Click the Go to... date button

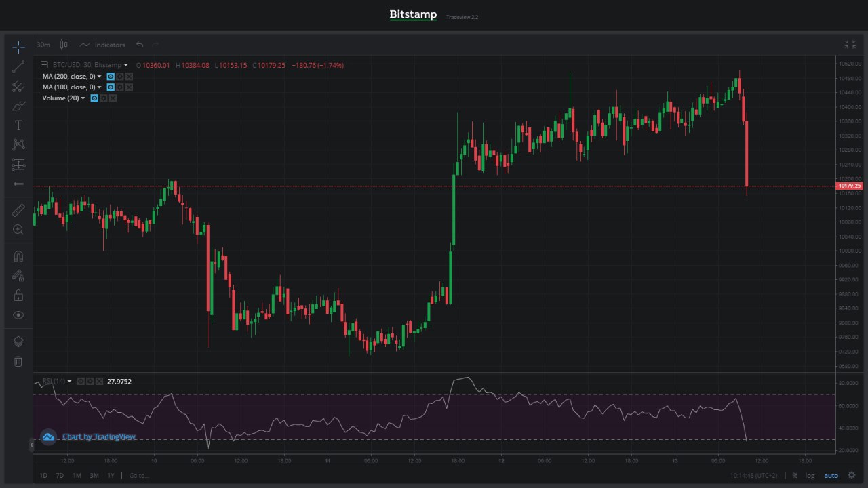[138, 476]
